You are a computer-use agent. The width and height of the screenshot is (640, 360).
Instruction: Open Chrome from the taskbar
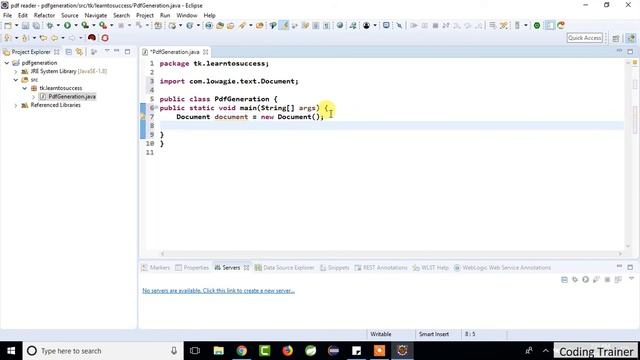click(x=242, y=351)
